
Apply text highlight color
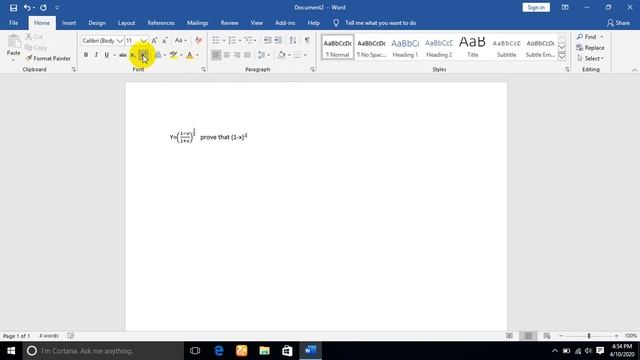(173, 55)
